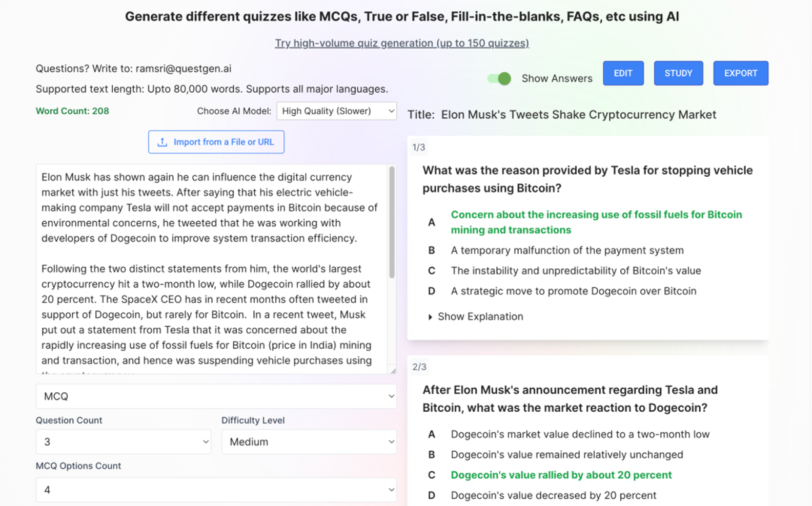The height and width of the screenshot is (506, 812).
Task: Expand Show Explanation for question one
Action: (475, 317)
